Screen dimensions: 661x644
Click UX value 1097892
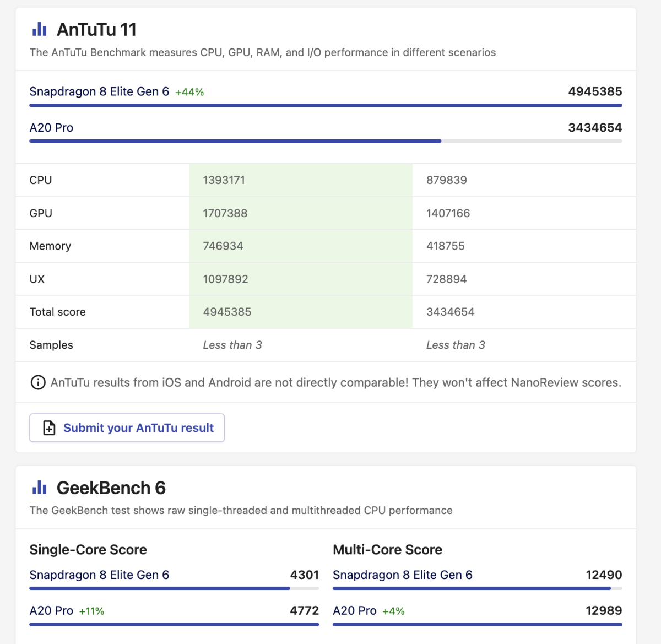pos(225,279)
